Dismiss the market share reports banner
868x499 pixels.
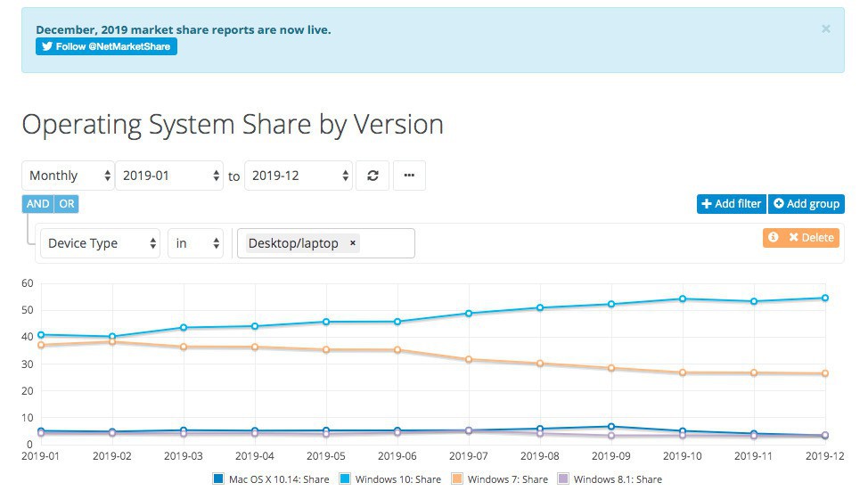pos(825,29)
